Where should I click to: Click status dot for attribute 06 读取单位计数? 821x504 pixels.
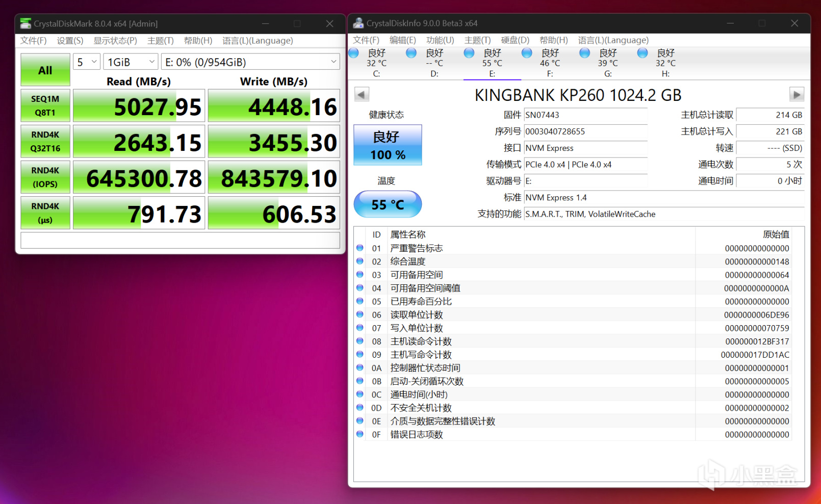pyautogui.click(x=360, y=314)
